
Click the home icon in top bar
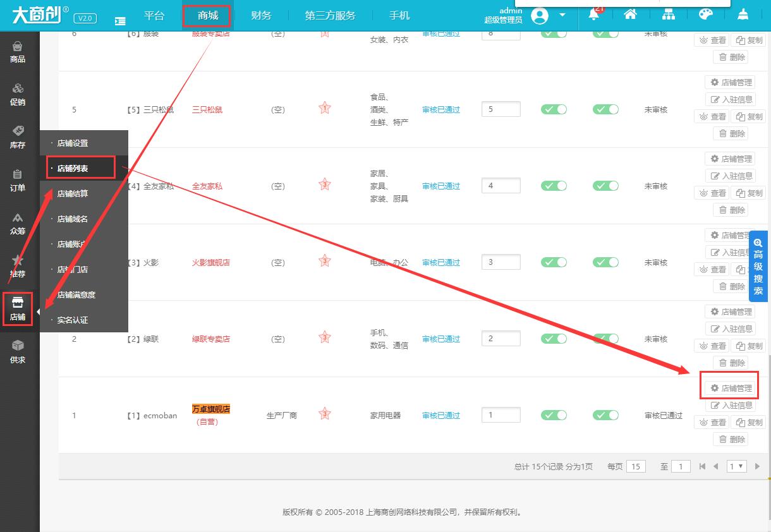tap(630, 14)
